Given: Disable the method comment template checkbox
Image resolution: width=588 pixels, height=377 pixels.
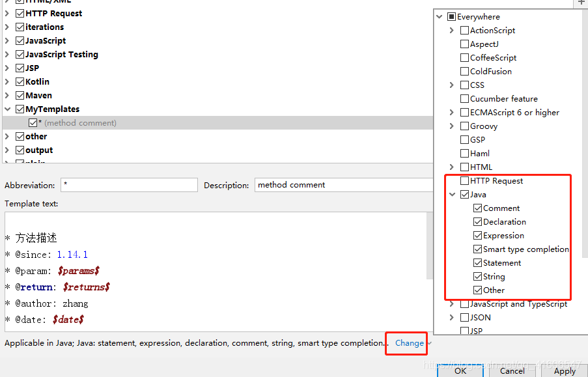Looking at the screenshot, I should pos(33,123).
